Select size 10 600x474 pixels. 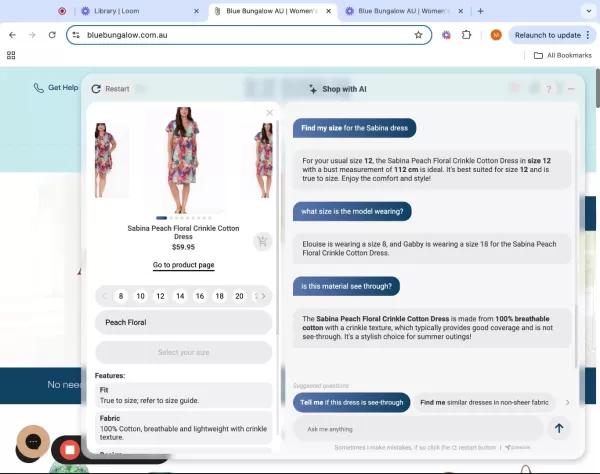pyautogui.click(x=140, y=296)
